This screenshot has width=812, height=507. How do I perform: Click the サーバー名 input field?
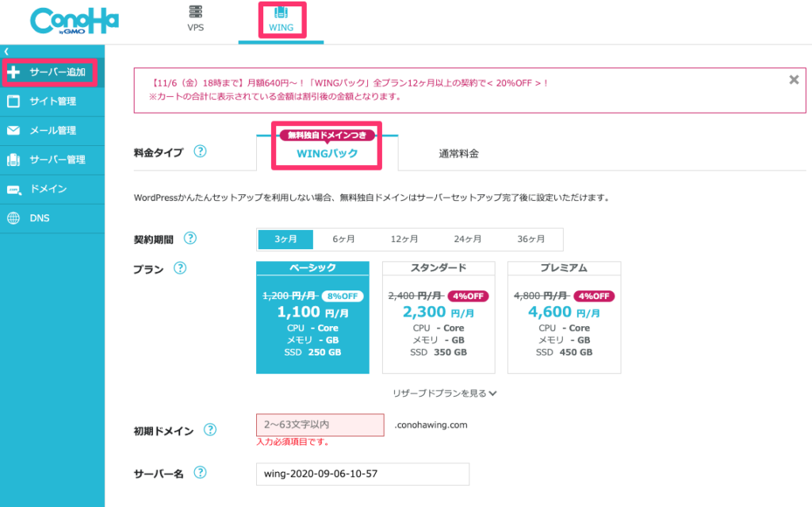(362, 474)
